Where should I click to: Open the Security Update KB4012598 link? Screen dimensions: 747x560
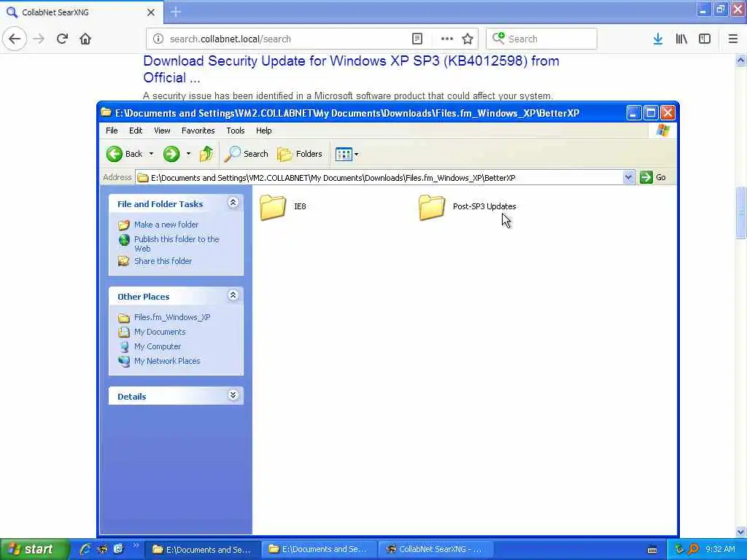tap(351, 69)
